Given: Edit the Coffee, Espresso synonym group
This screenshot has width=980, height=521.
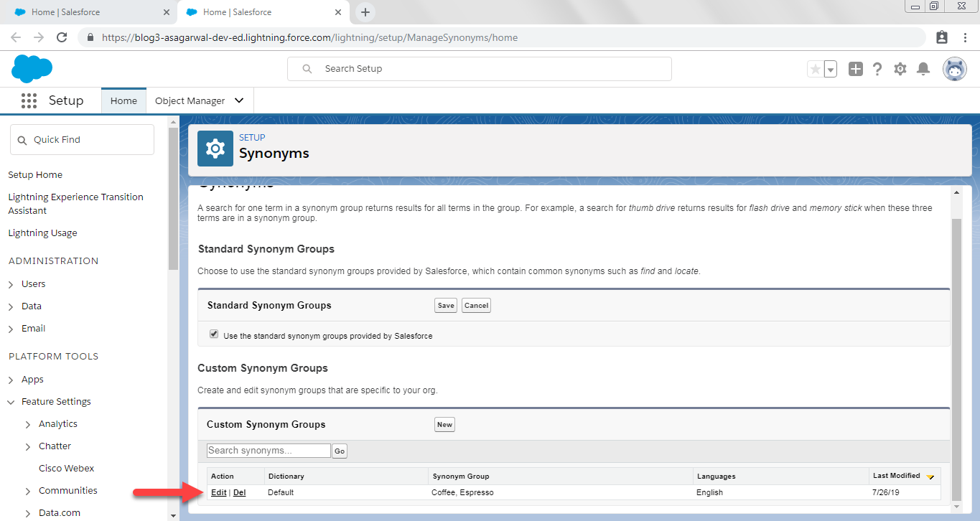Looking at the screenshot, I should (x=218, y=492).
